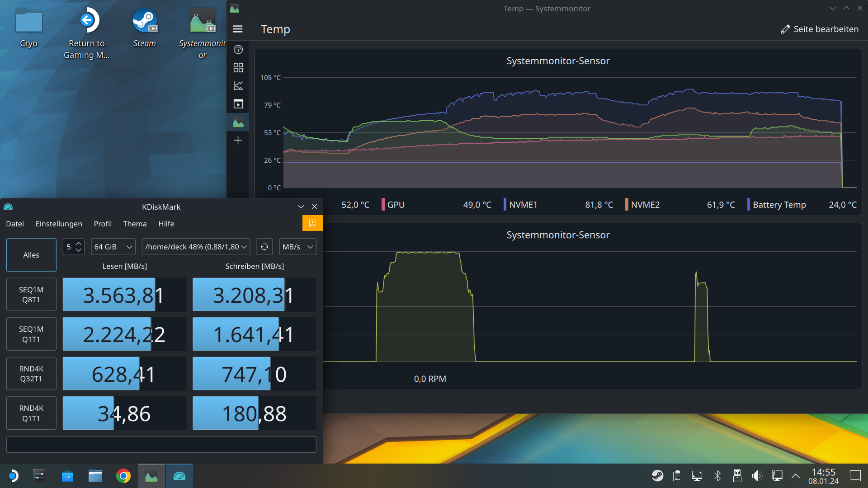Show hidden system tray icons arrow
Screen dimensions: 868x488
pos(796,476)
